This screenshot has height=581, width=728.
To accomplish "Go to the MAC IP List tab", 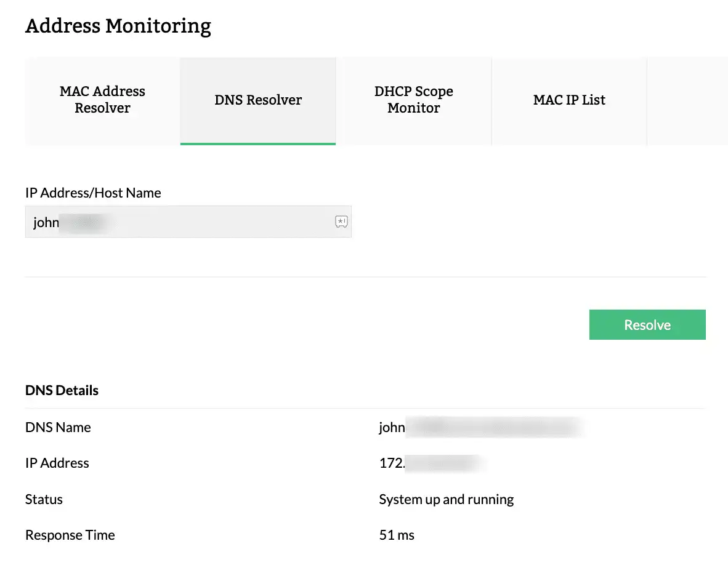I will (x=569, y=100).
